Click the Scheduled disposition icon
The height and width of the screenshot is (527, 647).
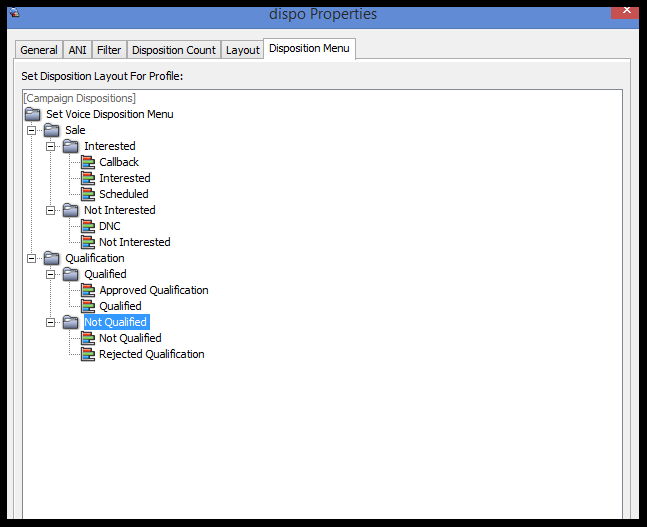[x=88, y=194]
